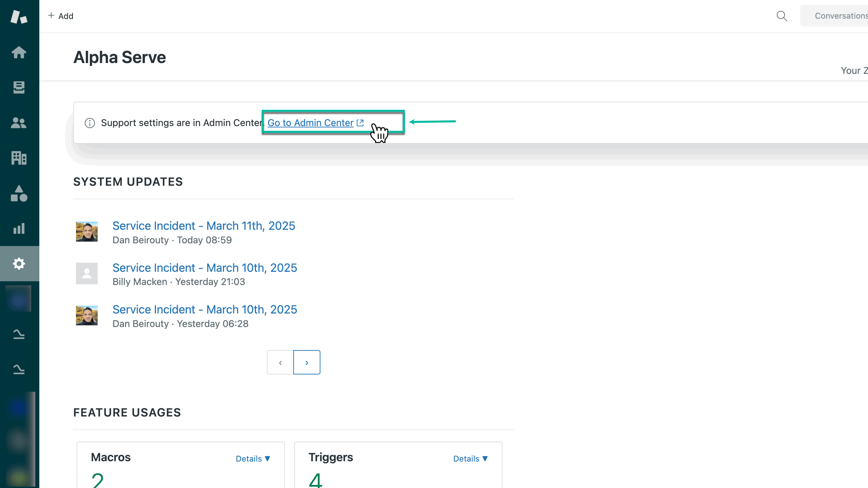Click the search magnifier icon
Image resolution: width=868 pixels, height=488 pixels.
coord(782,16)
